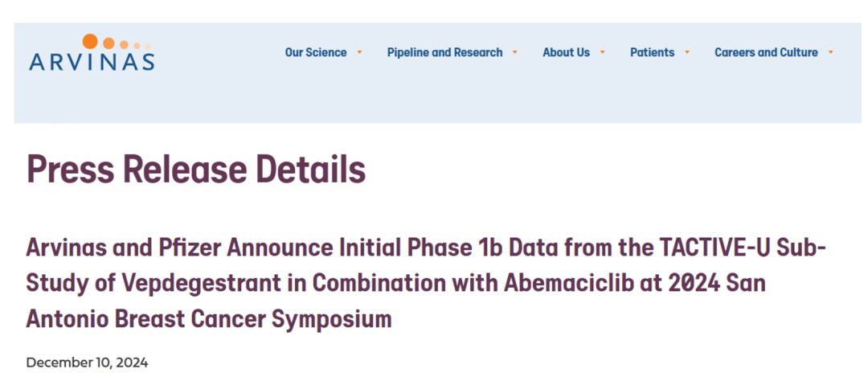Open the Our Science menu
Screen dimensions: 868x377
316,52
